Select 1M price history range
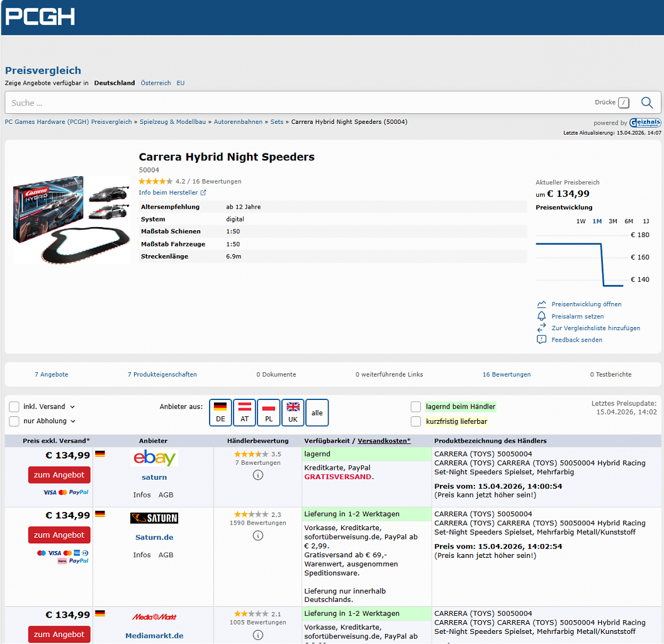 597,221
